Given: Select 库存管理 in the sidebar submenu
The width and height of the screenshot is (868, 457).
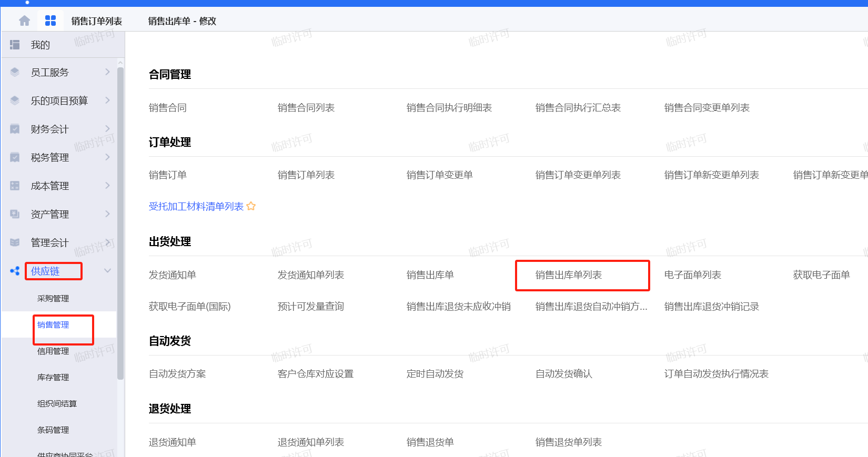Looking at the screenshot, I should 53,377.
